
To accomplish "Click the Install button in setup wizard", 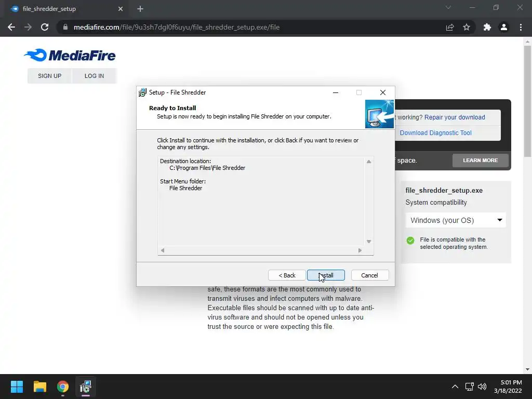I will point(326,275).
